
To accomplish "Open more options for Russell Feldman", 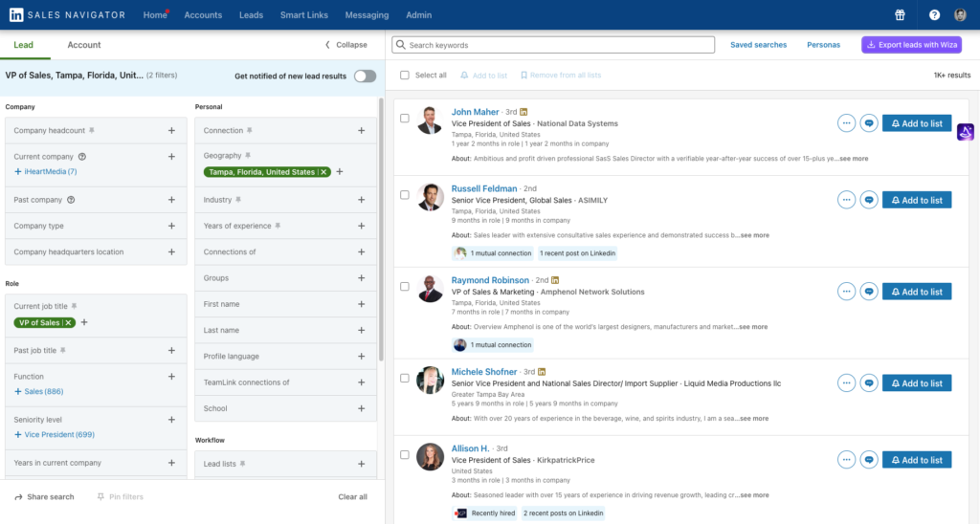I will click(846, 200).
